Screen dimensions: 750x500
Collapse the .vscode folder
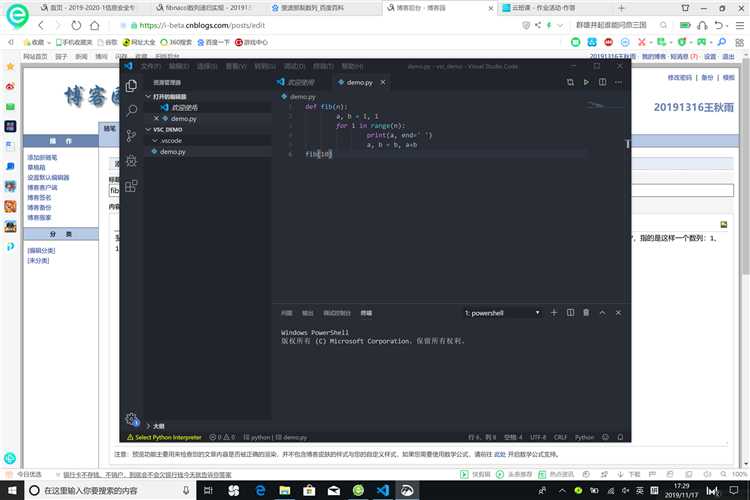155,141
